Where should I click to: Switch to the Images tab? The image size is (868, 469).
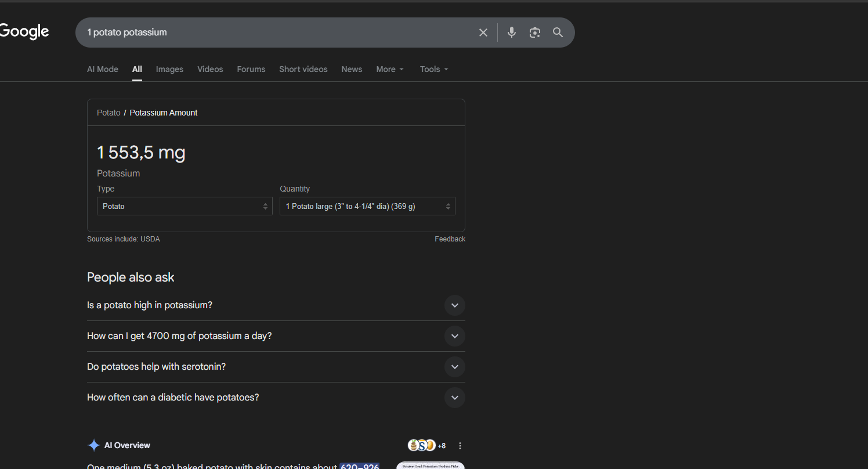169,69
